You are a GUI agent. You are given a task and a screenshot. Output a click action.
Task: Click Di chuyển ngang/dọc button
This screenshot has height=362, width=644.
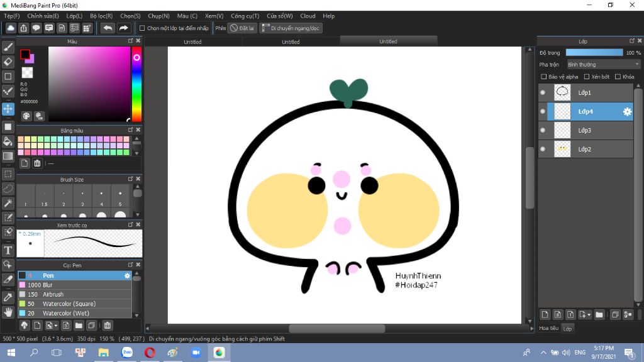click(291, 28)
